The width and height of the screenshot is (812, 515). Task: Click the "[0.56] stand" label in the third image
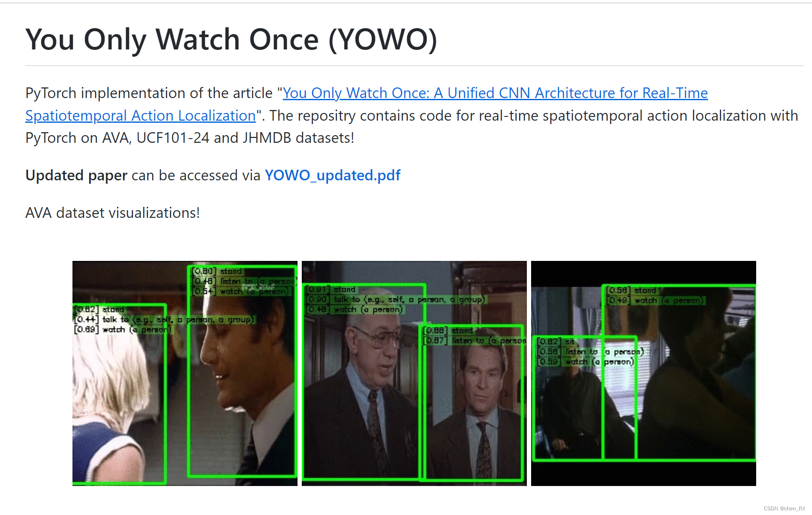(x=632, y=290)
